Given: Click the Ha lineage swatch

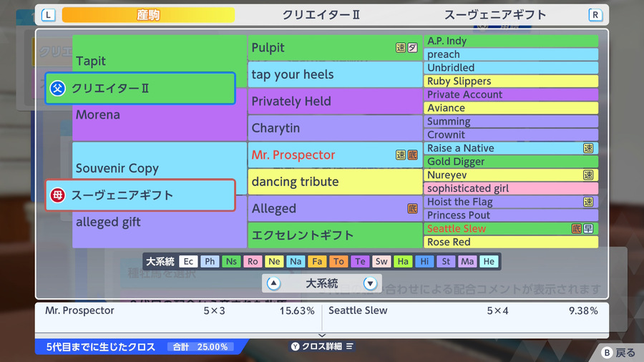Looking at the screenshot, I should (x=403, y=261).
